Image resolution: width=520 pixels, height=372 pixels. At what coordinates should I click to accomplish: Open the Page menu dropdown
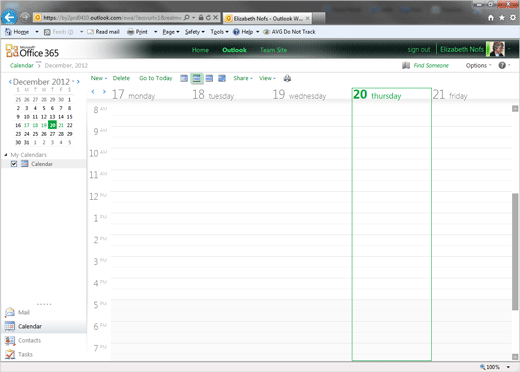click(171, 32)
